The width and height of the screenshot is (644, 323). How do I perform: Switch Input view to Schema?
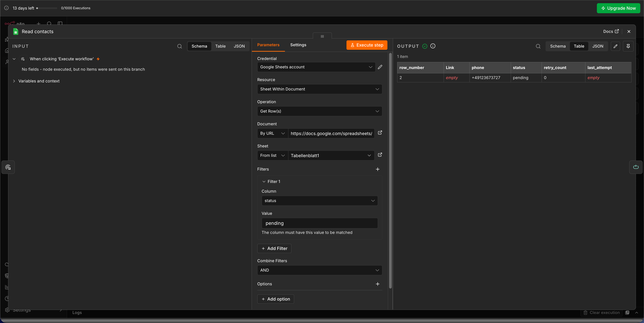click(199, 46)
